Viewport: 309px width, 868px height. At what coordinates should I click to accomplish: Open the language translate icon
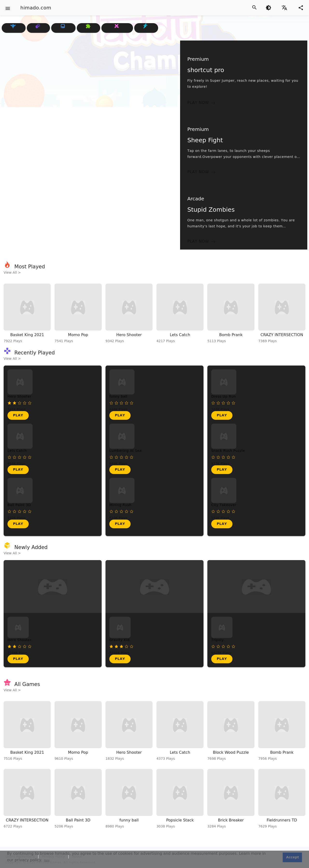click(284, 8)
